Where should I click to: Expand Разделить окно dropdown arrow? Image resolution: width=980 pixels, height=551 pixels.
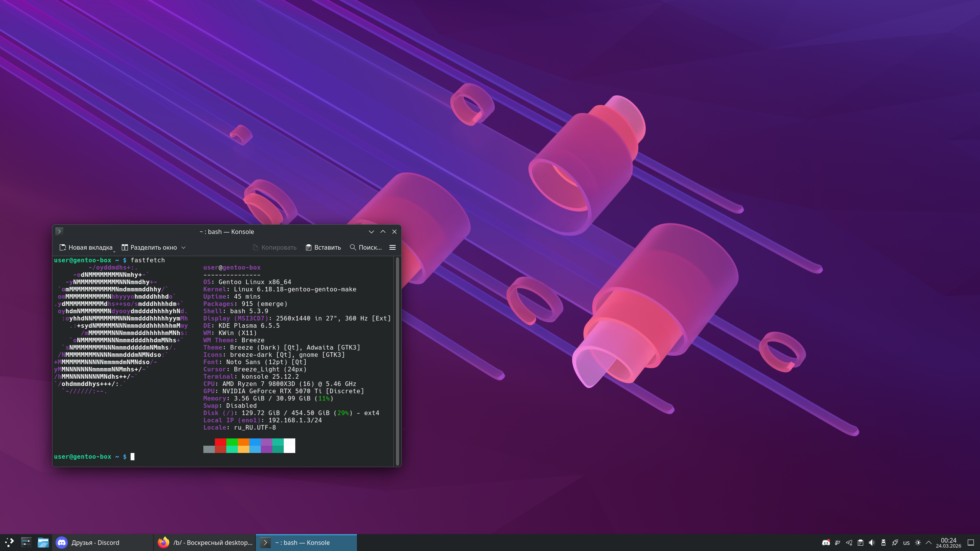click(x=183, y=247)
